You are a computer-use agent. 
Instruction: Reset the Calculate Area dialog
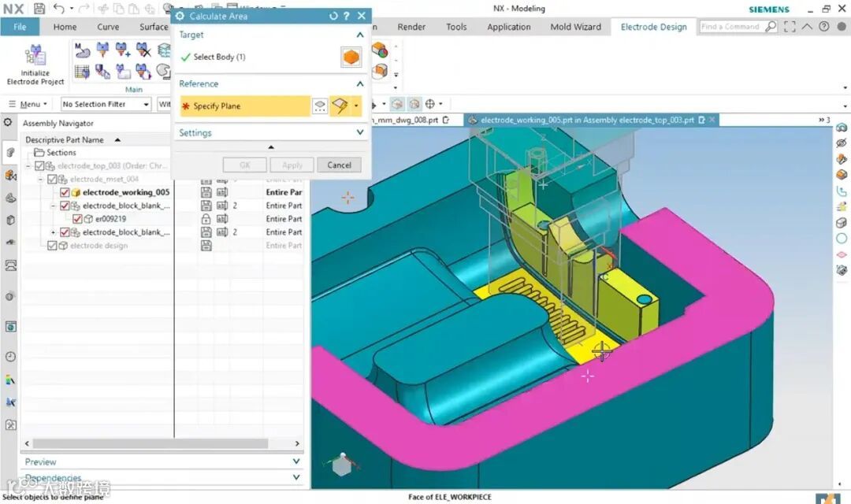coord(333,17)
